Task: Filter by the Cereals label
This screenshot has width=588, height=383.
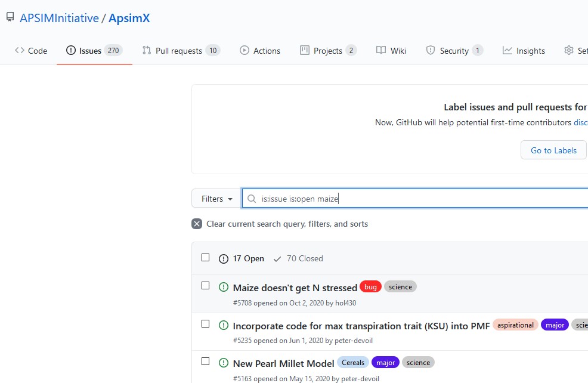Action: (353, 362)
